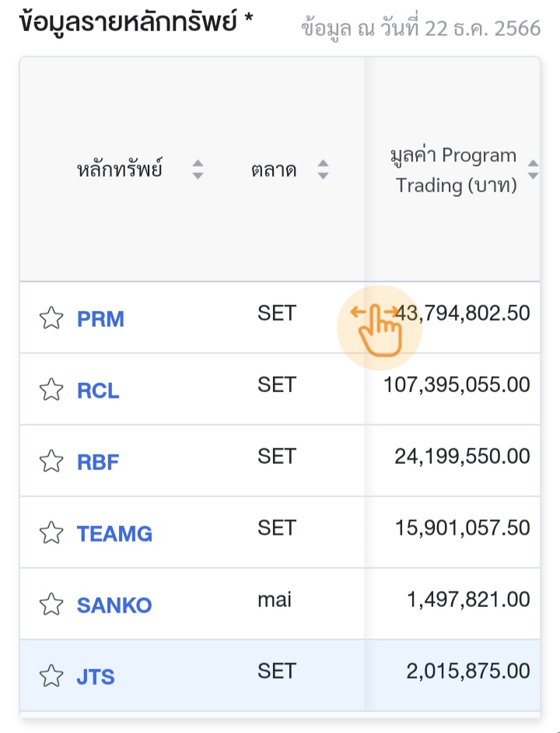
Task: Open the RCL stock link
Action: [98, 391]
